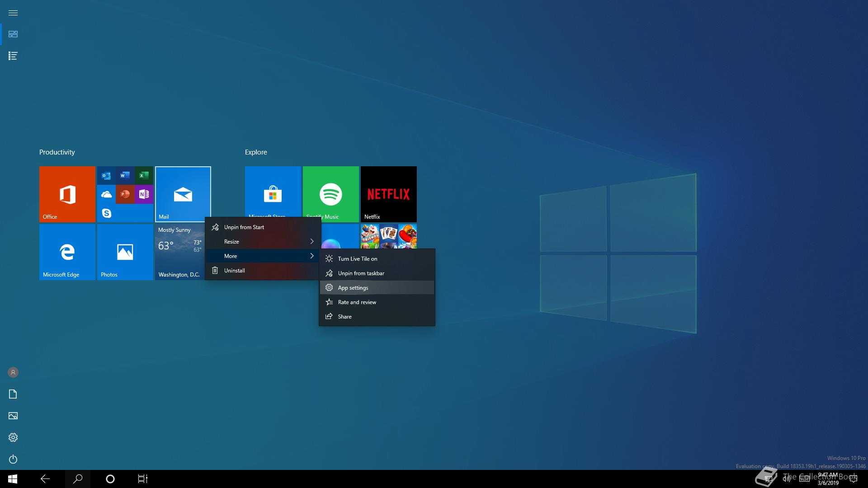Click the Skype icon in Office folder tile

(x=106, y=213)
